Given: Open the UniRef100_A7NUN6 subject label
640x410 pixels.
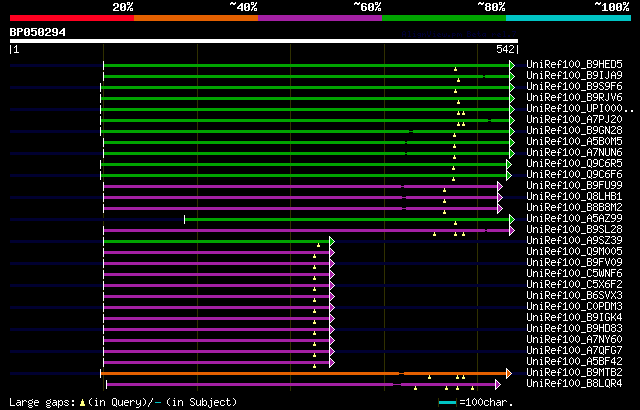Looking at the screenshot, I should tap(574, 153).
